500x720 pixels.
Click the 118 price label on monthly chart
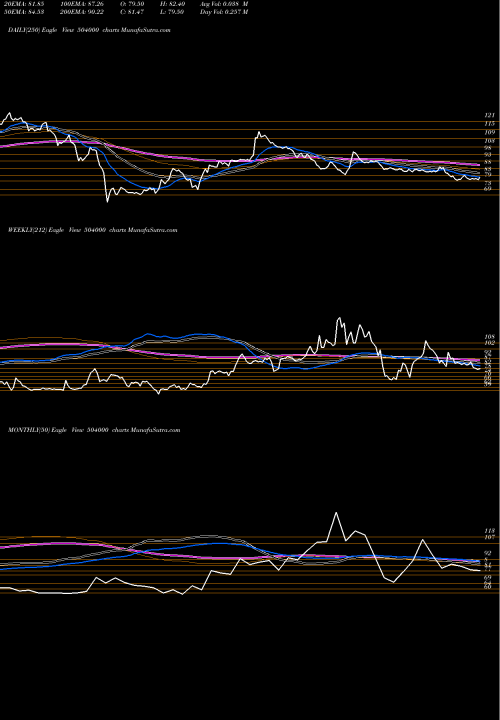489,530
